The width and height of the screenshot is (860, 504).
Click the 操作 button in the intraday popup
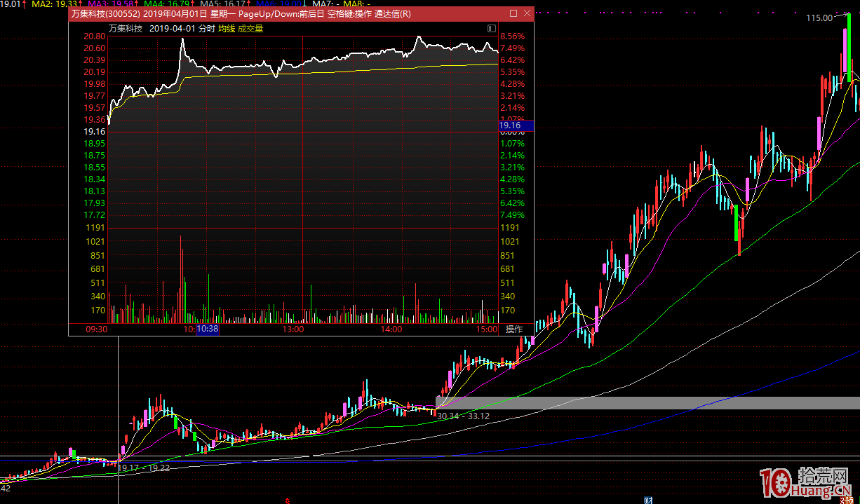(x=514, y=329)
